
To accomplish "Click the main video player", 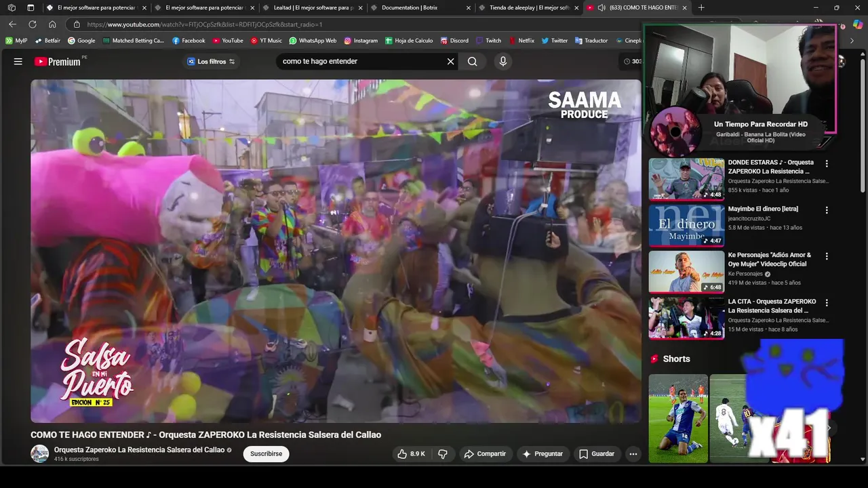I will pos(336,251).
